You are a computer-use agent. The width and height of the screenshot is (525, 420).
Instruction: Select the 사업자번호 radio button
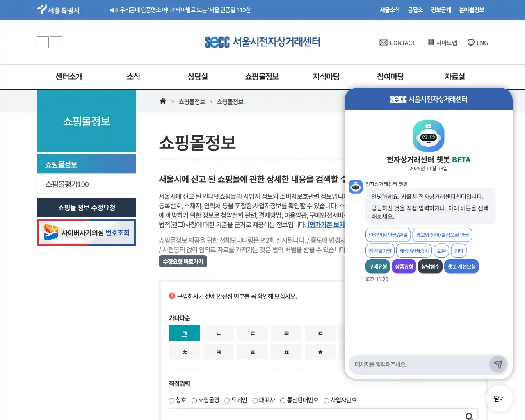(326, 400)
